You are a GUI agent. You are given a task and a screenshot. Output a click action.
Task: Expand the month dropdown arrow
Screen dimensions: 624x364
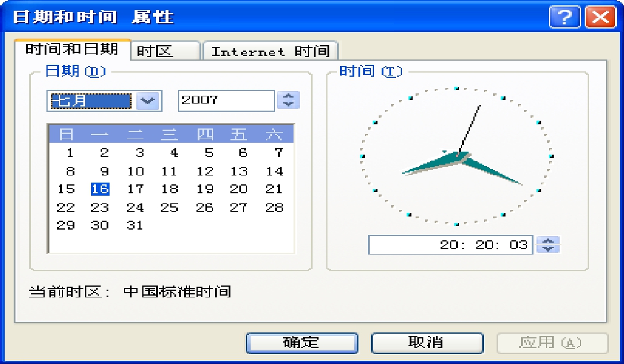tap(148, 101)
